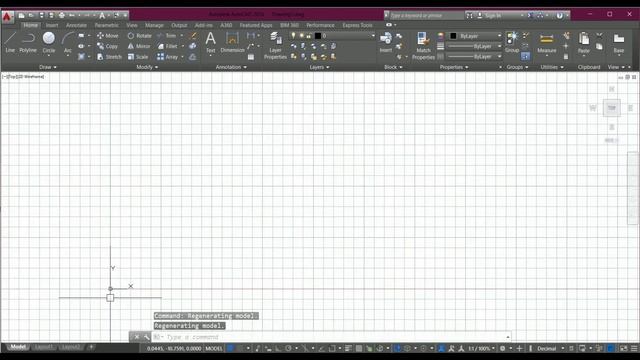
Task: Open the Parametric ribbon tab
Action: (107, 25)
